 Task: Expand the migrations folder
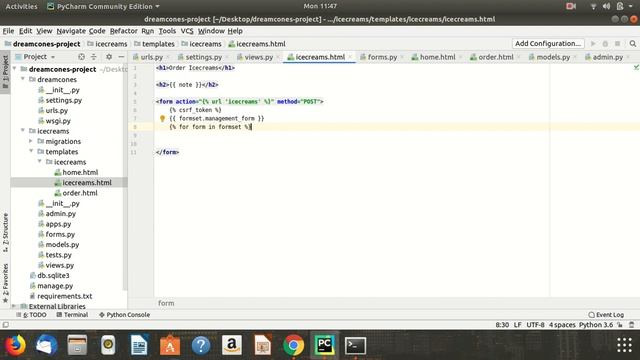[31, 141]
